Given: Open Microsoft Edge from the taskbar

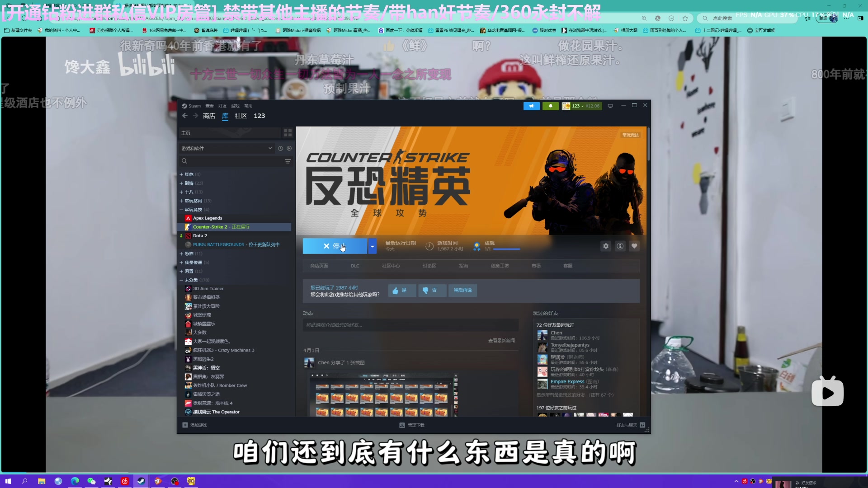Looking at the screenshot, I should click(75, 481).
